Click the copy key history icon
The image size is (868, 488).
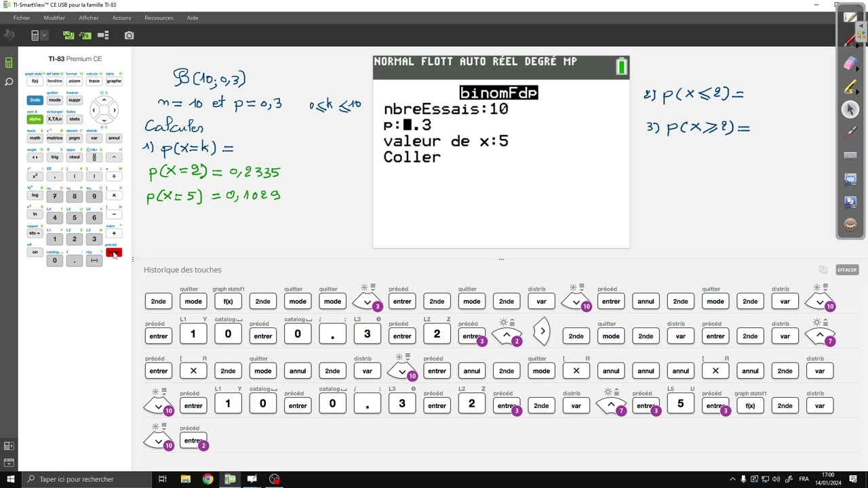click(x=823, y=270)
